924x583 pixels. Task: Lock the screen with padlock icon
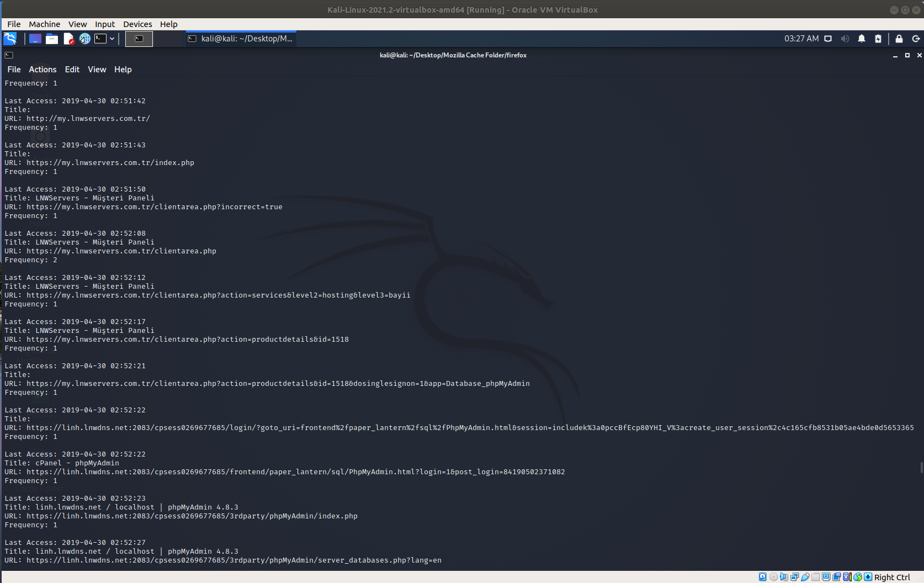[x=899, y=39]
